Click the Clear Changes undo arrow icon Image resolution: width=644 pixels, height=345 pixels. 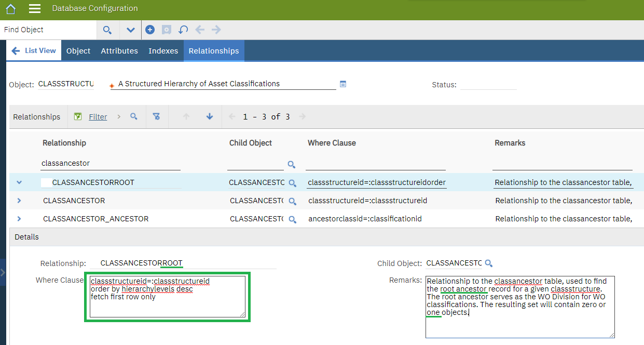tap(183, 30)
